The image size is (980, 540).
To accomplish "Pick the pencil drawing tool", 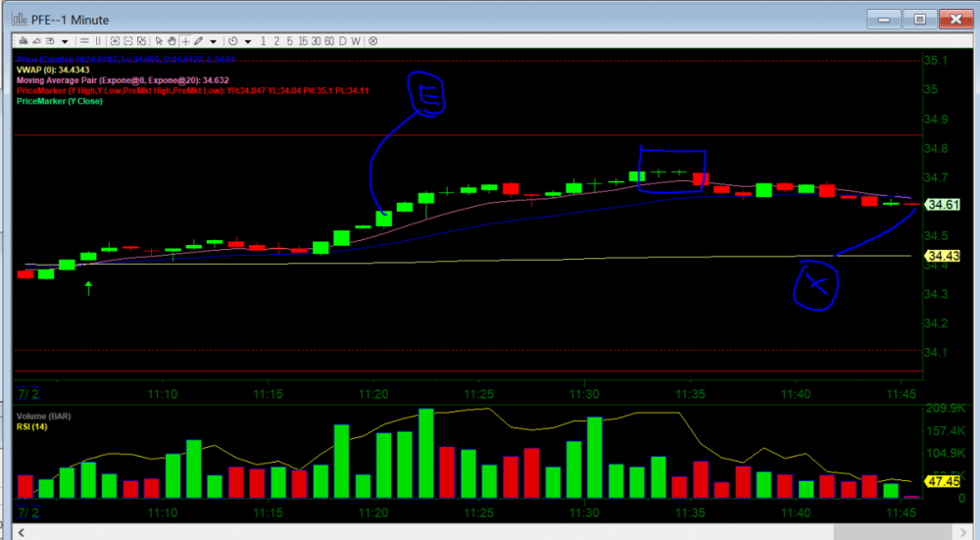I will [x=198, y=41].
